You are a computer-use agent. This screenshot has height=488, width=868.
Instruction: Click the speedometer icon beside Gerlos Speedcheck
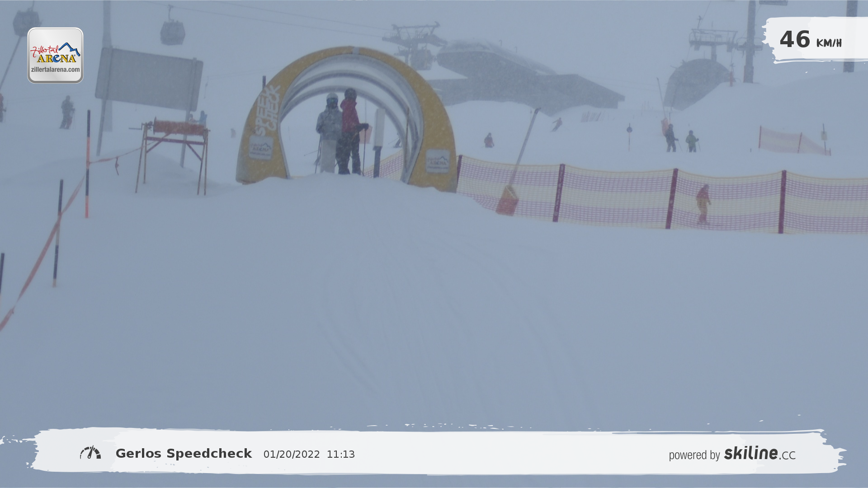coord(90,453)
